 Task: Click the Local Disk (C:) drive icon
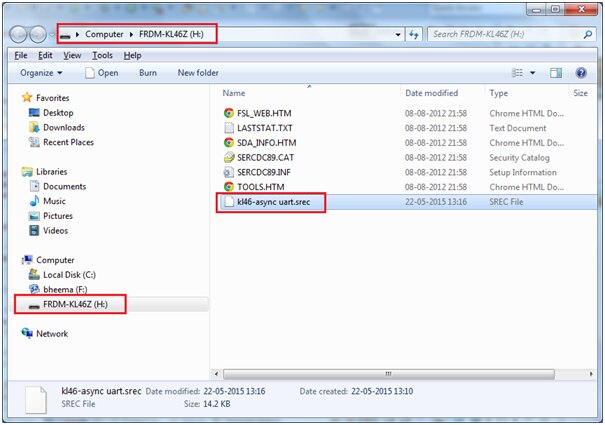coord(34,274)
